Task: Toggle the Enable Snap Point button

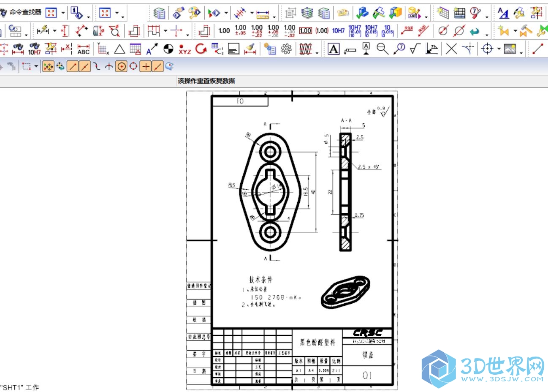Action: [49, 66]
